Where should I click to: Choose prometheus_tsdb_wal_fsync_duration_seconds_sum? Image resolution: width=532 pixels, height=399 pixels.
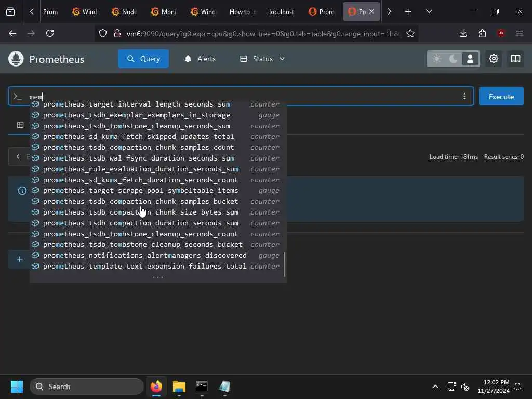(158, 158)
